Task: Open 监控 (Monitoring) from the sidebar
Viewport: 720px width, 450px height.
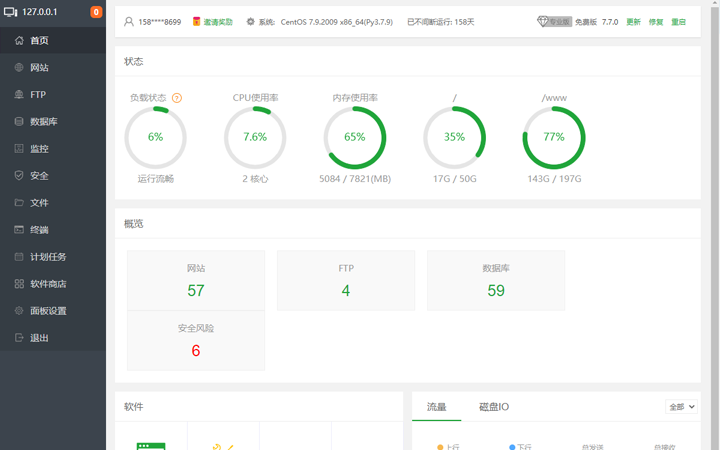Action: [x=39, y=149]
